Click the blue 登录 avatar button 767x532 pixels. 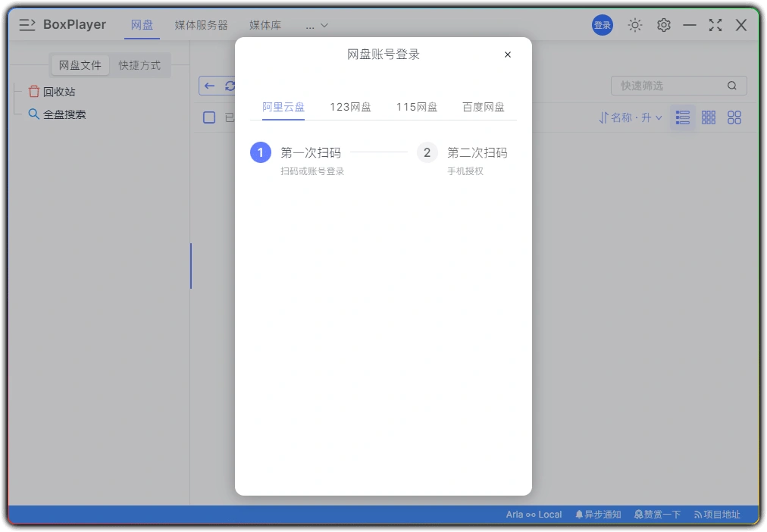[602, 25]
